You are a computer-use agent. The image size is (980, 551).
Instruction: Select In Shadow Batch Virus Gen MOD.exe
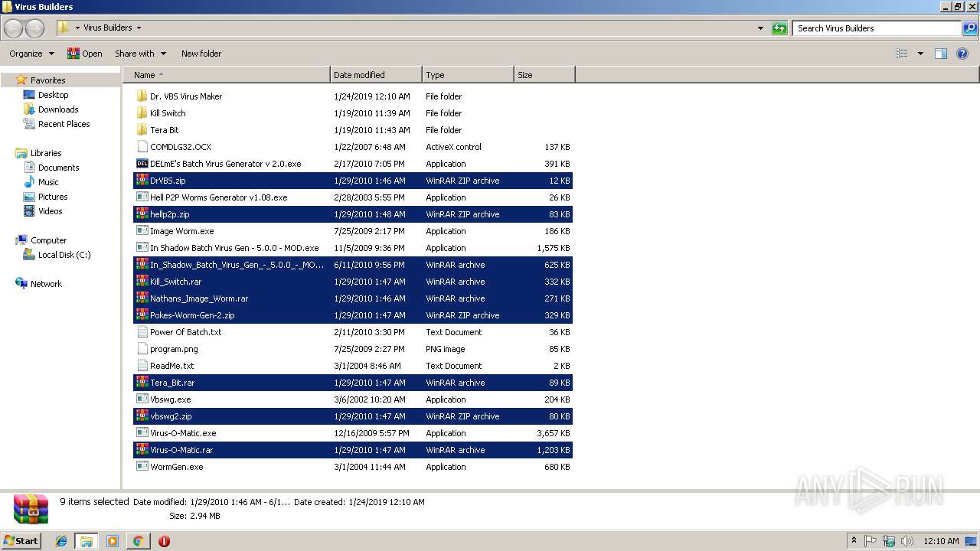coord(234,248)
